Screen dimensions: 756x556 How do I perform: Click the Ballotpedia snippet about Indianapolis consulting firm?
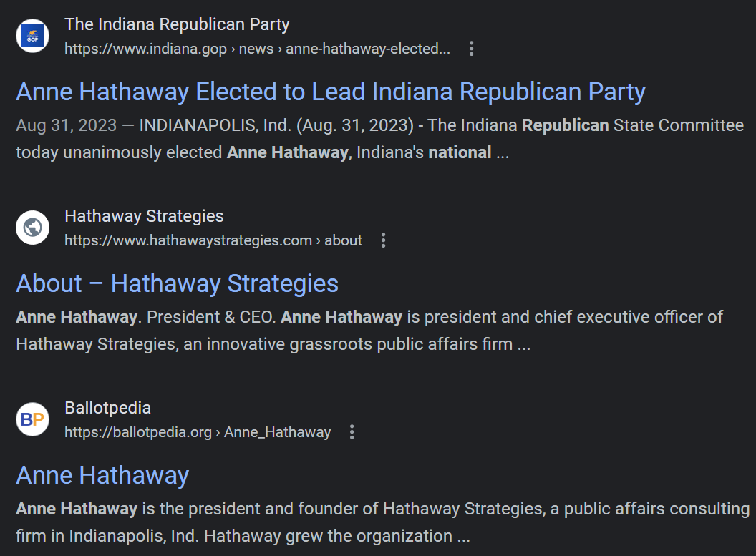pos(383,522)
